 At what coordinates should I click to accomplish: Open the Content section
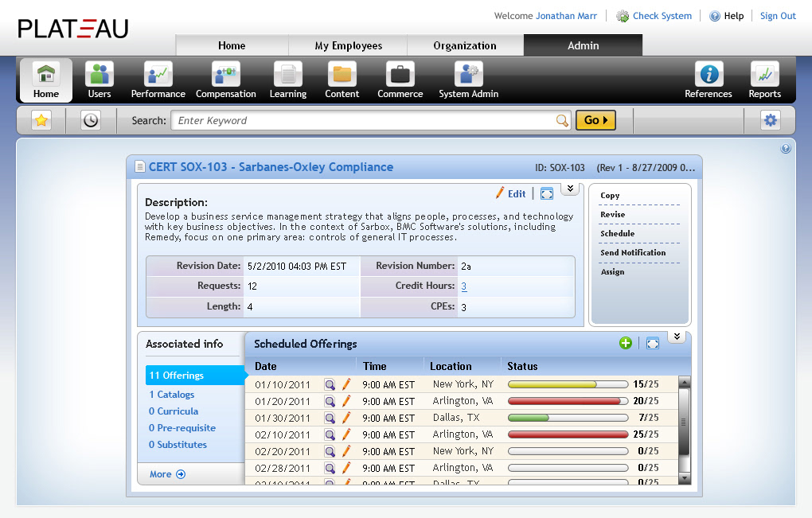[342, 80]
